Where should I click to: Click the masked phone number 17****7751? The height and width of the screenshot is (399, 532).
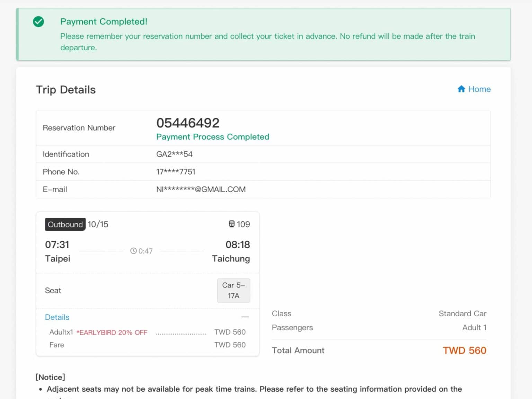point(176,172)
